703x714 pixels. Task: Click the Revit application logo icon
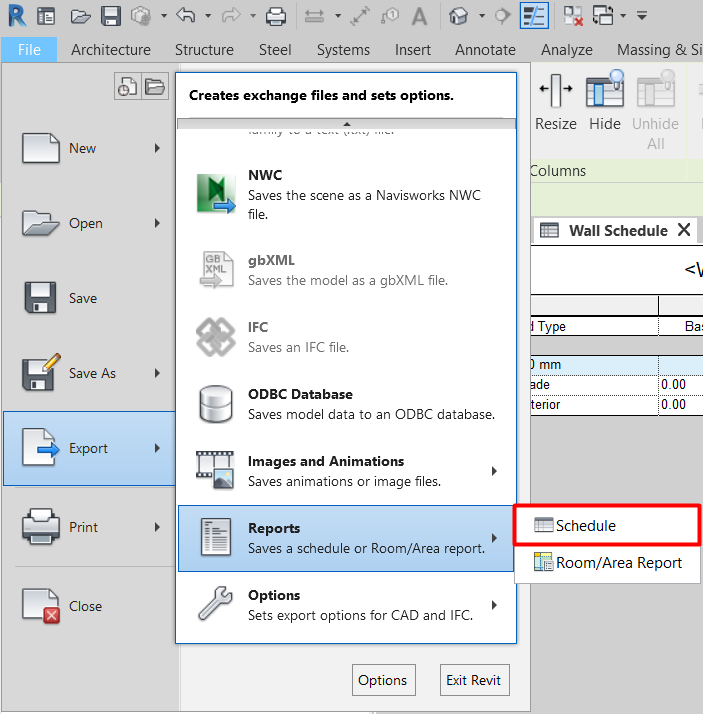point(17,15)
